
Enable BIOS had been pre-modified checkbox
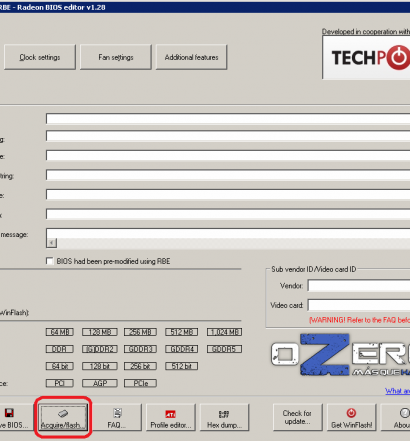tap(50, 261)
